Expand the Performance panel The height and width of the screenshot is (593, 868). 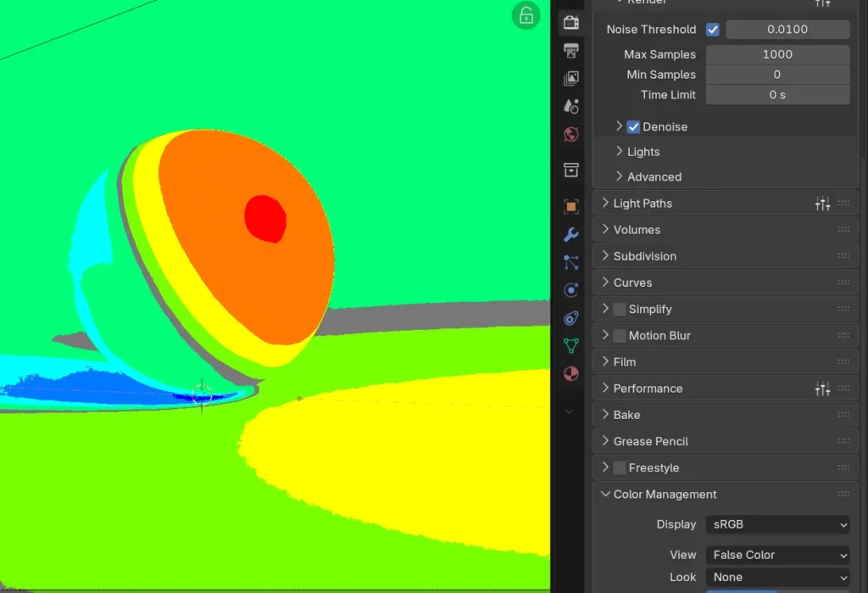point(648,389)
